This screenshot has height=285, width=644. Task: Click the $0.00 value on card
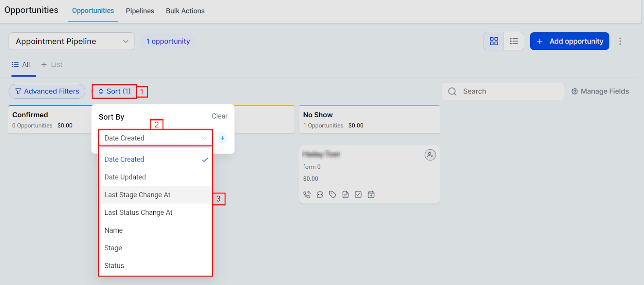click(311, 179)
